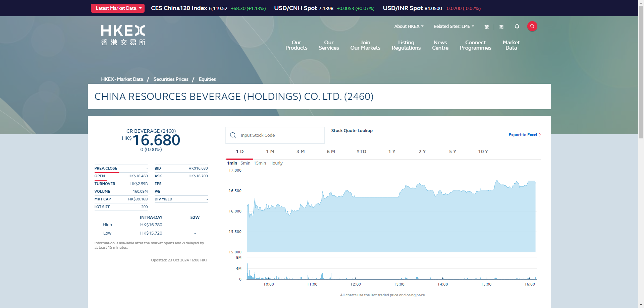This screenshot has height=308, width=644.
Task: Switch to Simplified Chinese language icon
Action: point(501,27)
